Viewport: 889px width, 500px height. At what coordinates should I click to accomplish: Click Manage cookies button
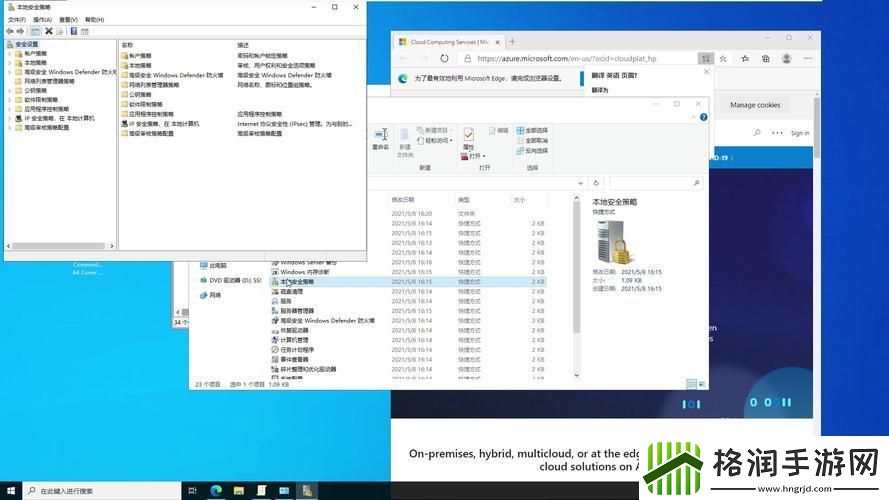click(755, 105)
